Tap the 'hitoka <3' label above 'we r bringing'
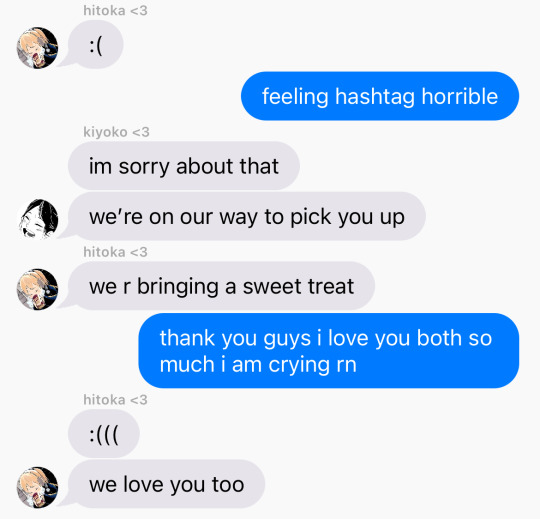 pyautogui.click(x=115, y=252)
